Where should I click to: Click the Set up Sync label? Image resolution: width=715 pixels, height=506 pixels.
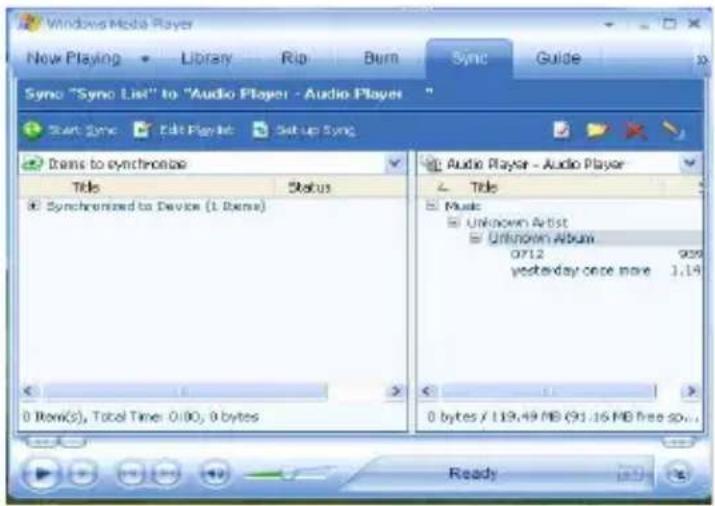point(316,131)
